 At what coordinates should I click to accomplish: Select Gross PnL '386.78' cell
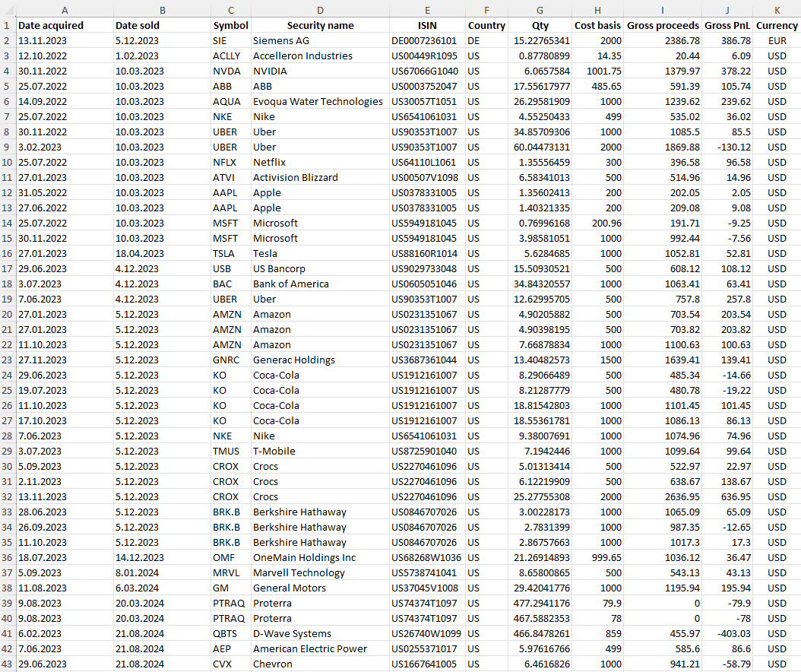pos(727,41)
